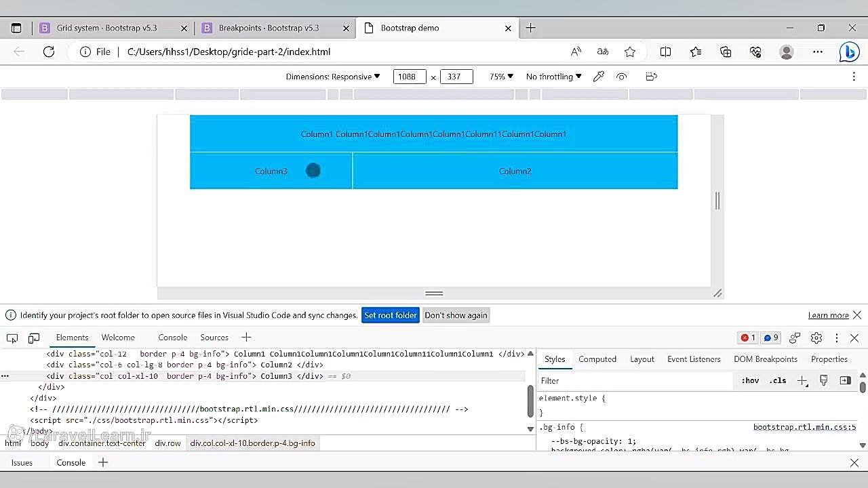Open split screen icon in Edge toolbar

tap(665, 52)
